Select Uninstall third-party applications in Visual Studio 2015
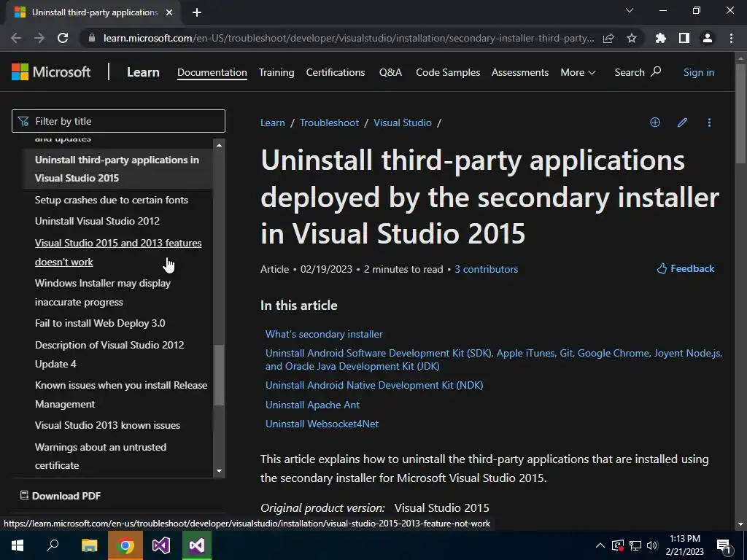 pyautogui.click(x=117, y=169)
